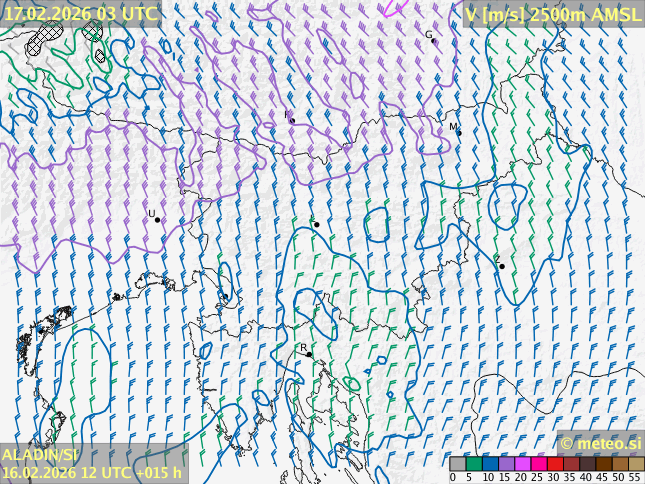Viewport: 645px width, 484px height.
Task: Select the V [m/s] 2500m AMSL title
Action: [x=553, y=14]
